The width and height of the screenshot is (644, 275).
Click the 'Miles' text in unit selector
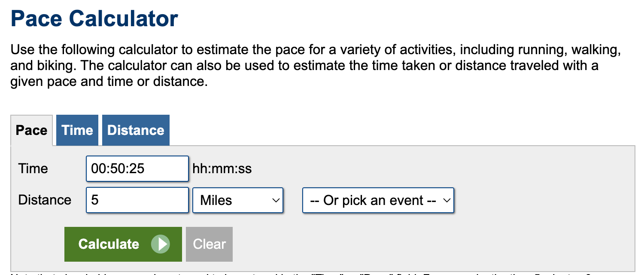click(x=216, y=200)
